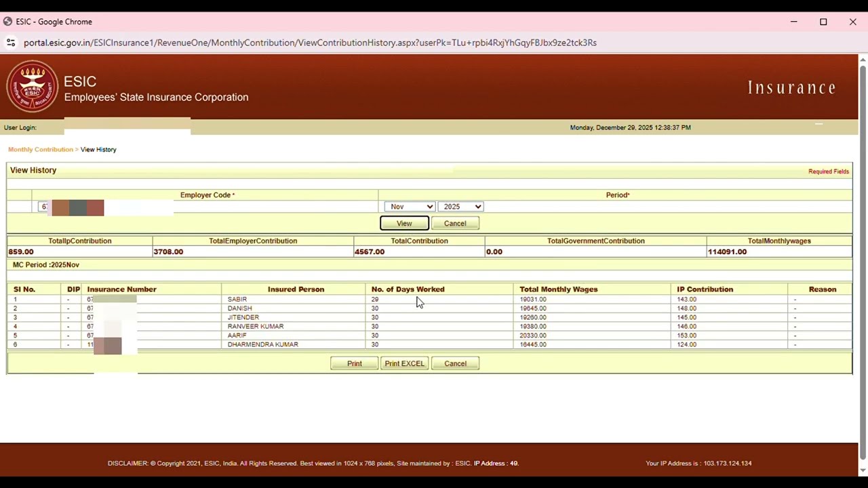Screen dimensions: 868x488
Task: Click the Total Monthly Wages column header
Action: pyautogui.click(x=559, y=289)
